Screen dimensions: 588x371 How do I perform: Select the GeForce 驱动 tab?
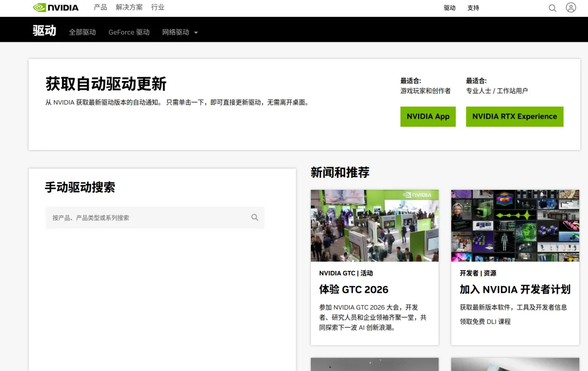[129, 32]
